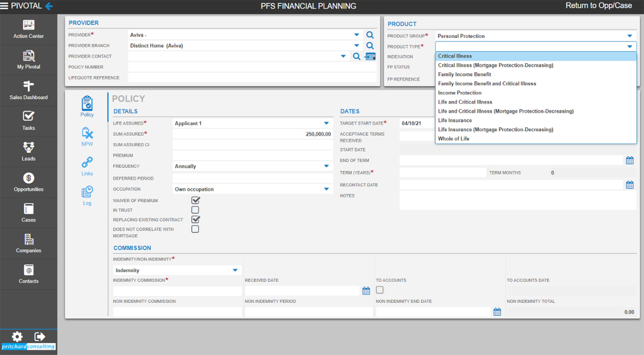The image size is (644, 355).
Task: Click the blue back arrow beside PIVOTAL
Action: (x=49, y=6)
